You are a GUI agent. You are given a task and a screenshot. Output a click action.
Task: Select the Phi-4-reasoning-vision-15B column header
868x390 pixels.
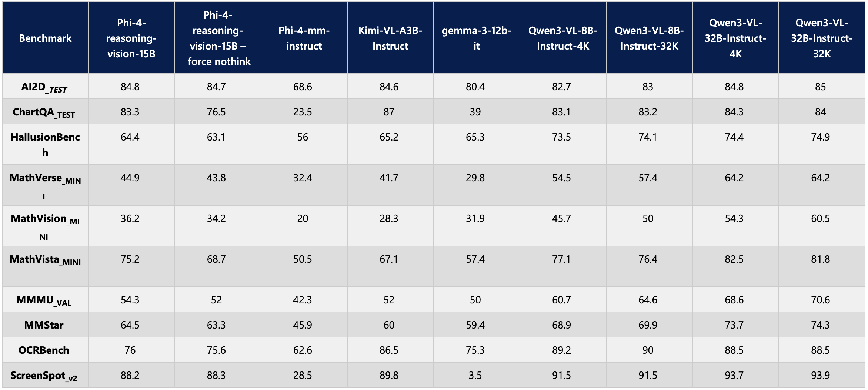click(131, 38)
